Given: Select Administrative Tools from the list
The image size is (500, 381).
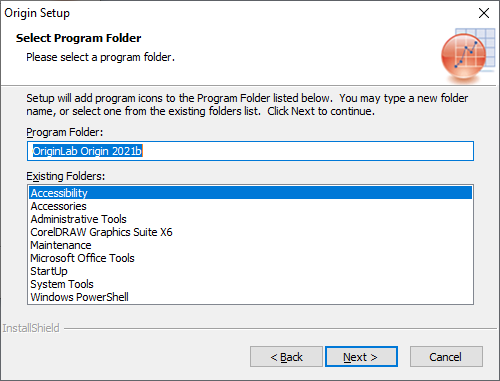Looking at the screenshot, I should (x=251, y=219).
